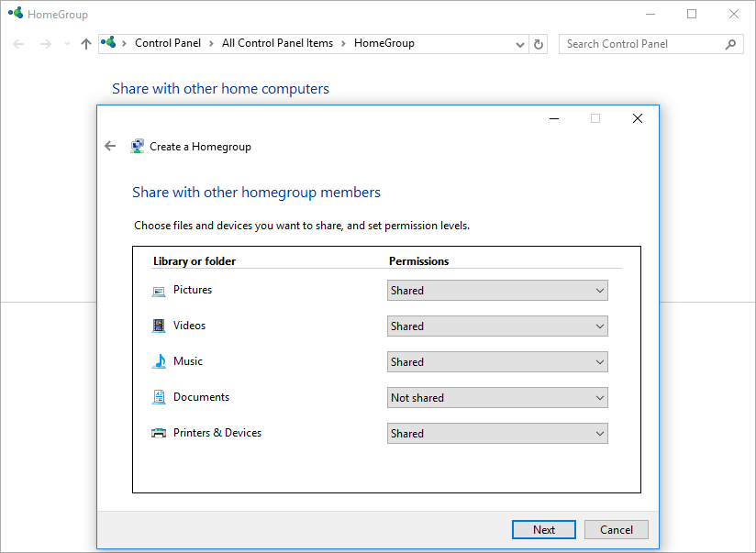Change Documents permission from Not shared
This screenshot has width=756, height=553.
click(x=496, y=398)
